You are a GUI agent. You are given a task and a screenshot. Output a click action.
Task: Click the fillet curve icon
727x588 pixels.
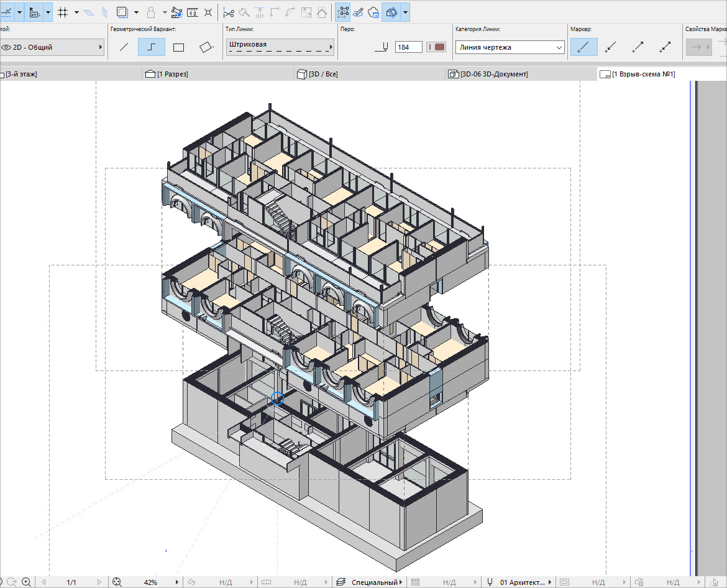[x=291, y=13]
